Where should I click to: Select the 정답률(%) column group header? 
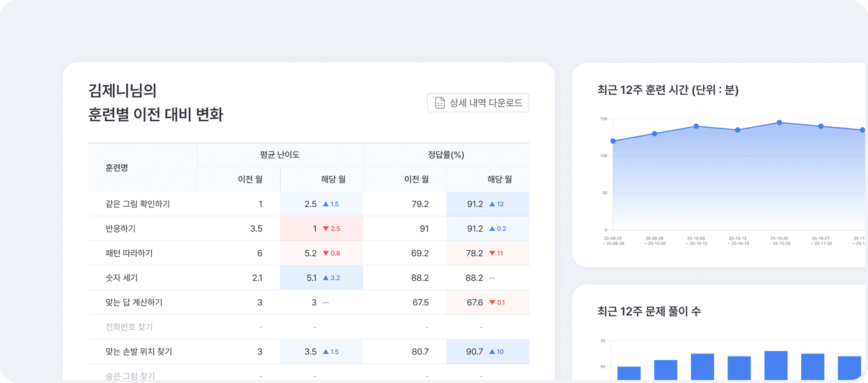click(446, 155)
